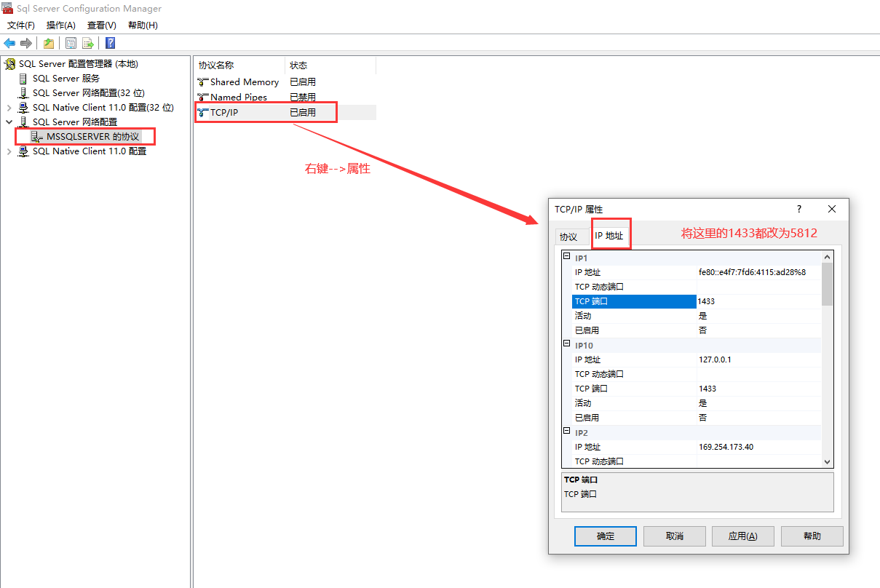
Task: Select the MSSQLSERVER 的协议 tree item
Action: click(92, 136)
